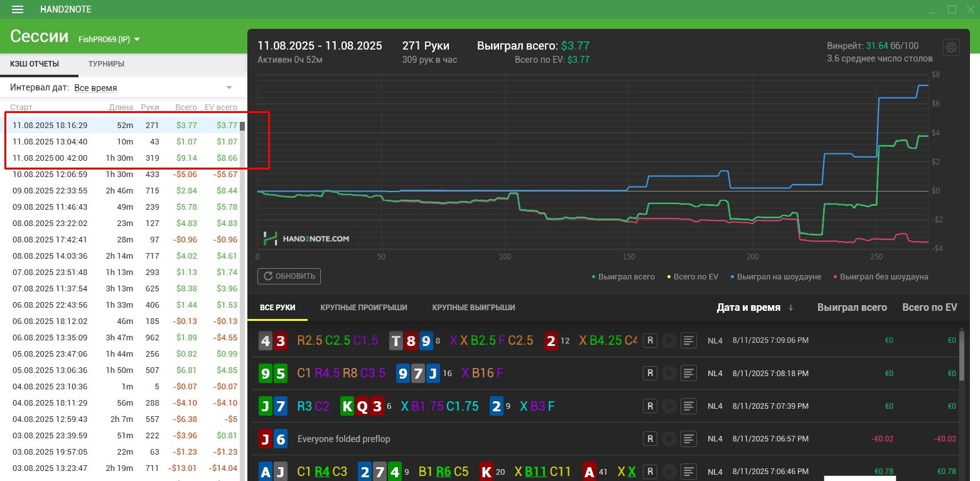This screenshot has height=481, width=980.
Task: Click sort arrow next to Дата и время
Action: (791, 308)
